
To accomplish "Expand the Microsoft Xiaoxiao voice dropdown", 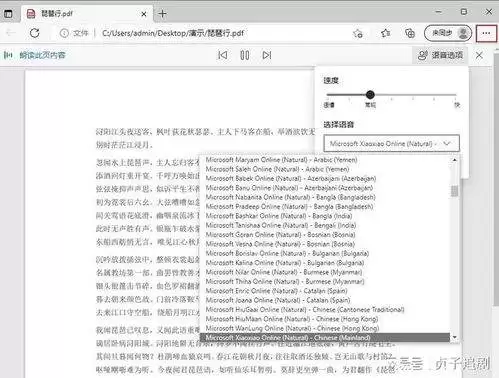I will click(x=391, y=144).
